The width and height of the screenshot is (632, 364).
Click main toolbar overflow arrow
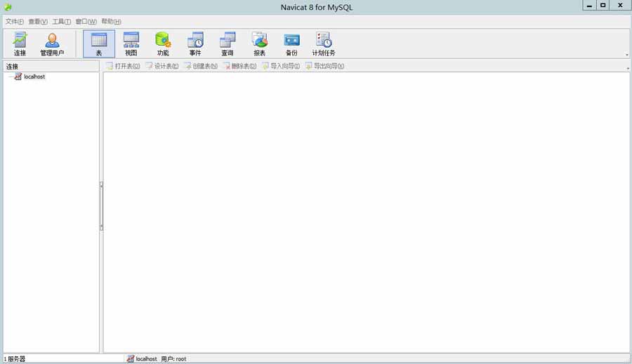coord(627,55)
